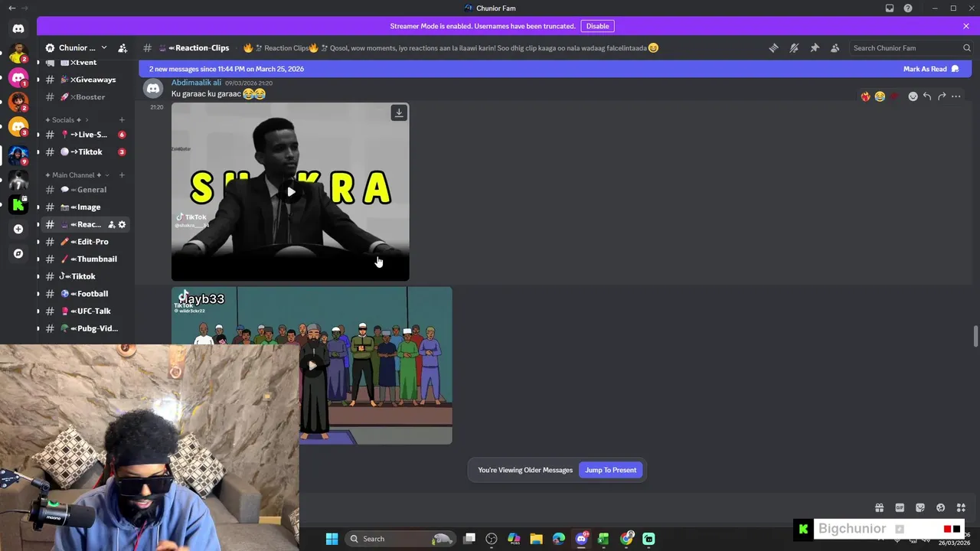Open the add reaction smiley picker
The height and width of the screenshot is (551, 980).
point(913,96)
